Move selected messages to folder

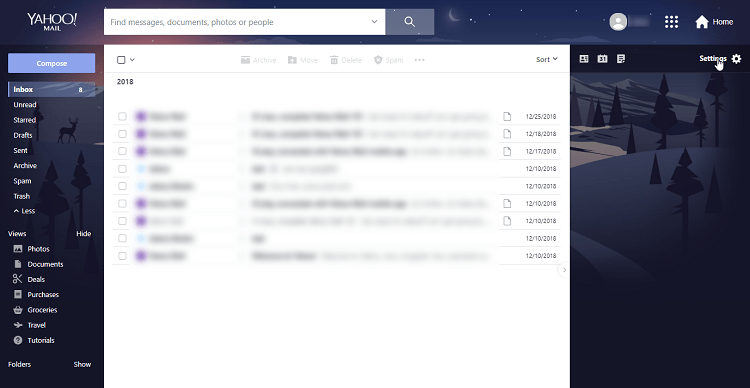click(303, 60)
